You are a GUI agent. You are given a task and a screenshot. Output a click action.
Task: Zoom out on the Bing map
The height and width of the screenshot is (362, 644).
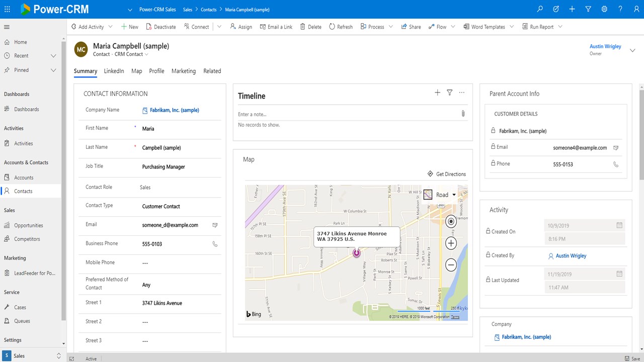[x=451, y=265]
